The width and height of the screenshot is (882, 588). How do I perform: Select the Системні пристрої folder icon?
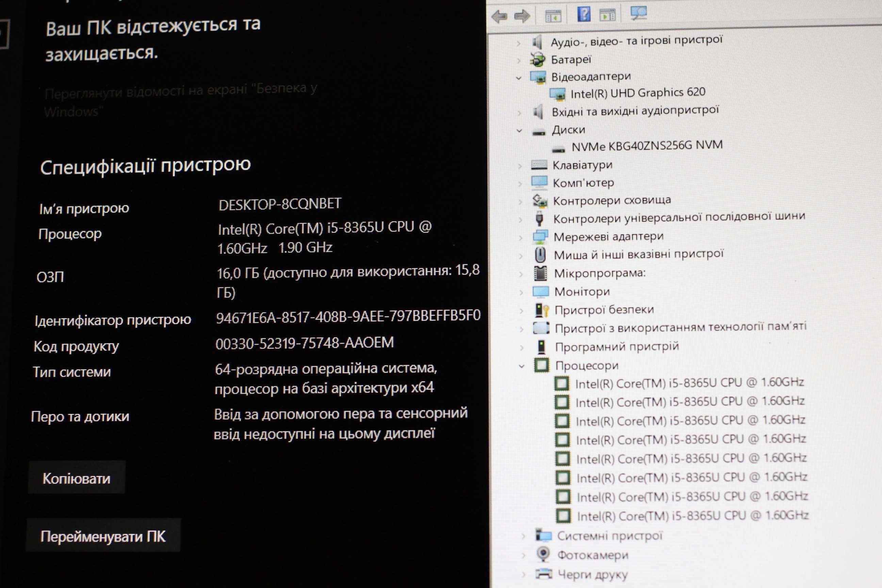[543, 535]
